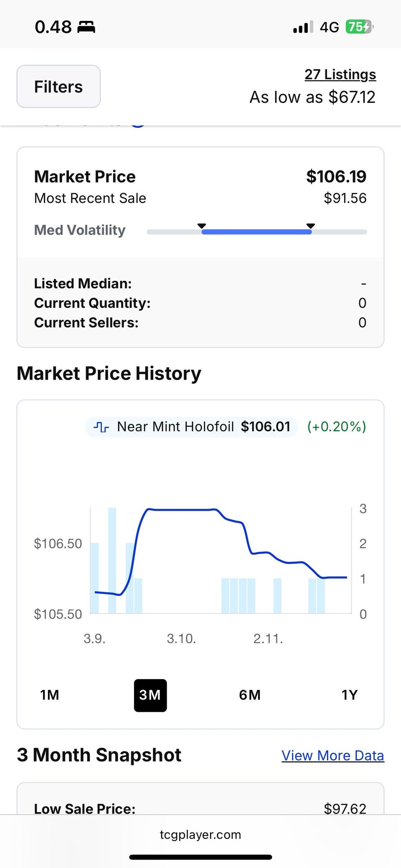Click the 3.10. date axis label

coord(181,638)
